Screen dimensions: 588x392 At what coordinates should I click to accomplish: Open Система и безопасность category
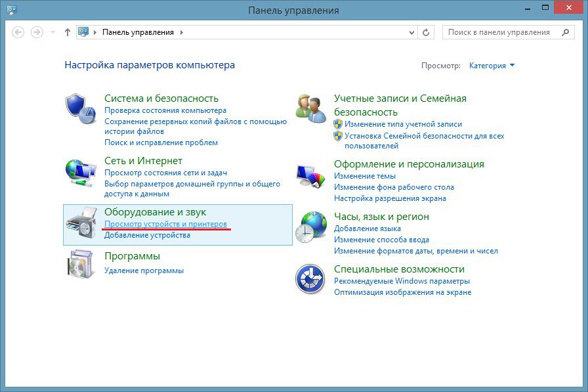coord(161,98)
